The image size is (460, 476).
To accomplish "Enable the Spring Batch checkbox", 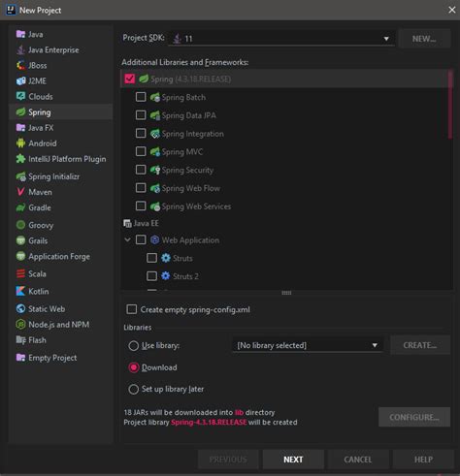I will coord(141,97).
